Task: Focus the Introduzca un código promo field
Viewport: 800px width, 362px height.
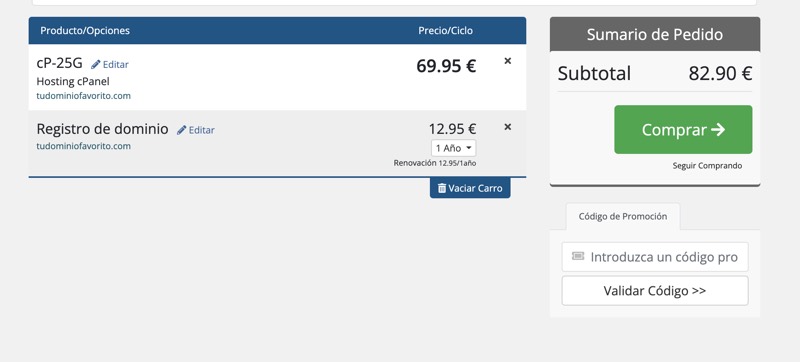Action: pyautogui.click(x=655, y=257)
